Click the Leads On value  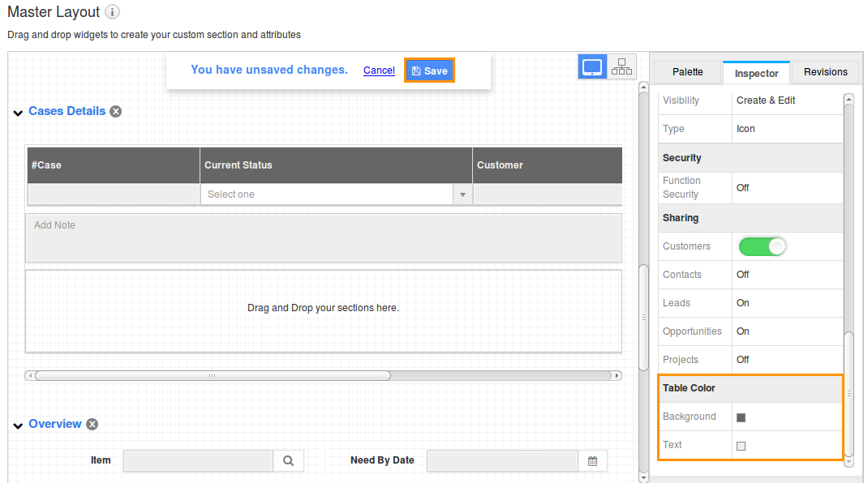click(742, 302)
